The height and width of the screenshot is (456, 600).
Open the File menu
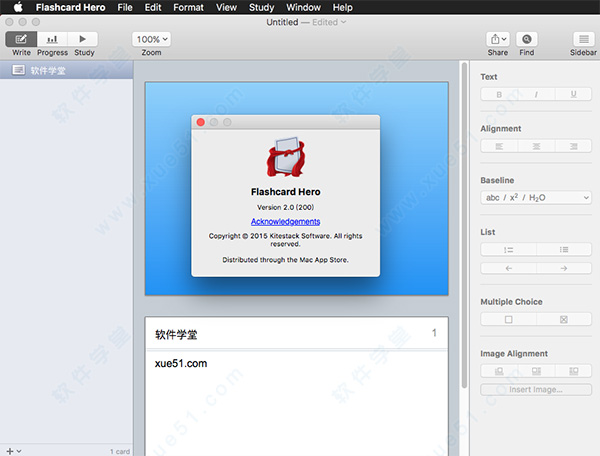125,7
